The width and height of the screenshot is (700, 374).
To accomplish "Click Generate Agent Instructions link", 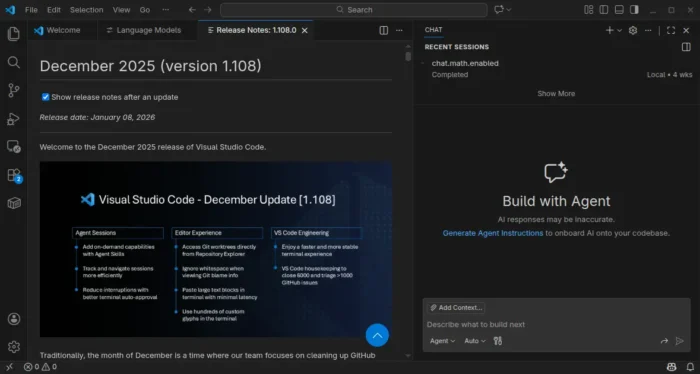I will [x=492, y=233].
